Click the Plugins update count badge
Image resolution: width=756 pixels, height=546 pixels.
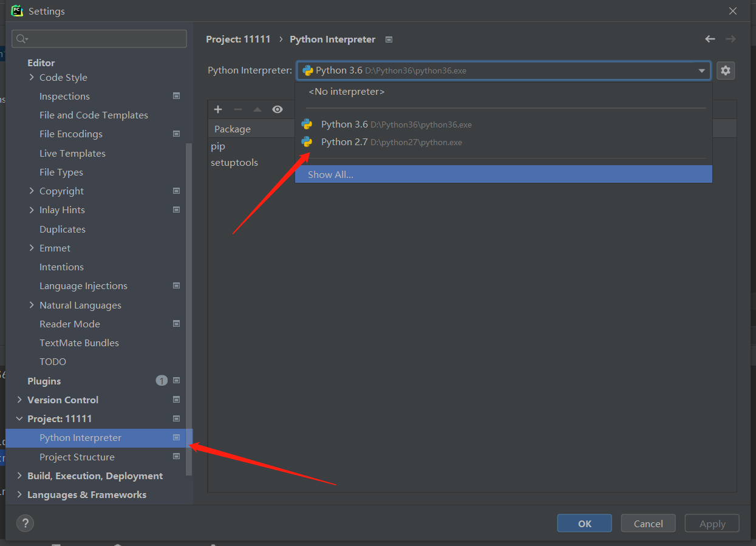click(162, 381)
